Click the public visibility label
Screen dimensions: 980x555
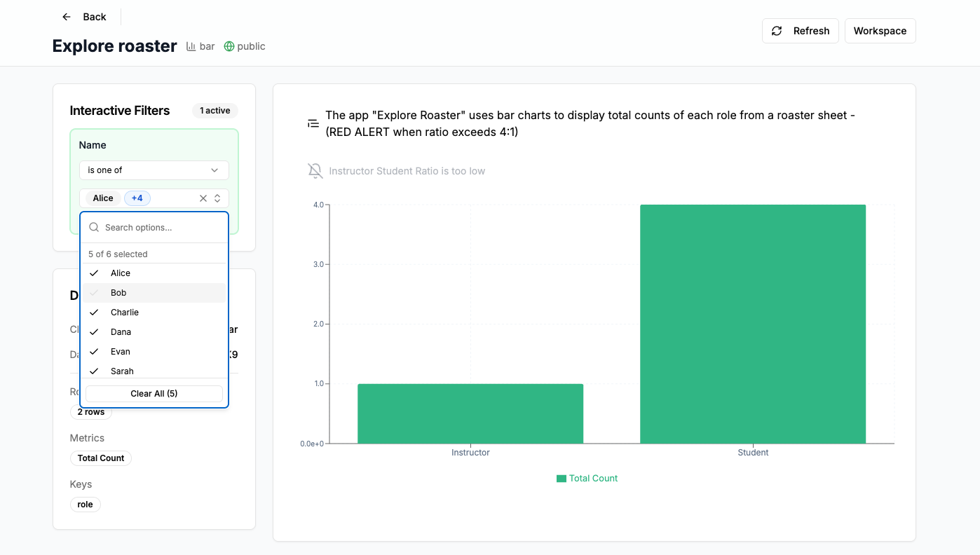[x=251, y=46]
